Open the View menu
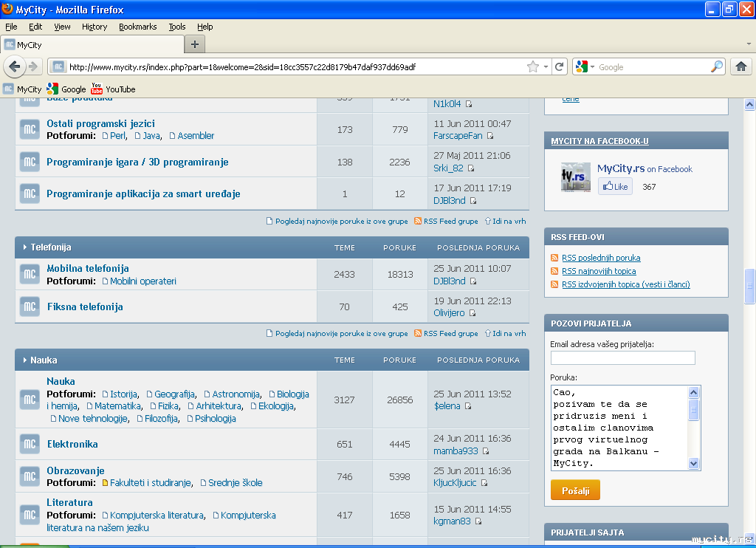Screen dimensions: 756x548 [x=62, y=27]
